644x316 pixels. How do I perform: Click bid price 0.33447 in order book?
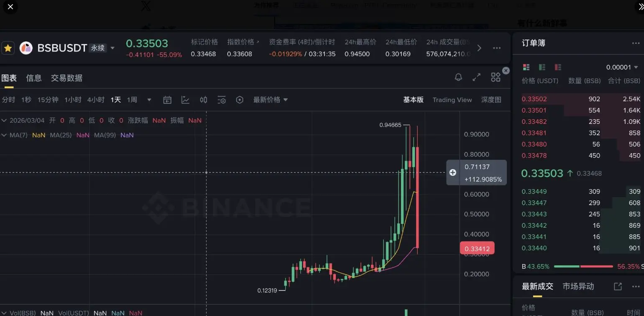534,203
